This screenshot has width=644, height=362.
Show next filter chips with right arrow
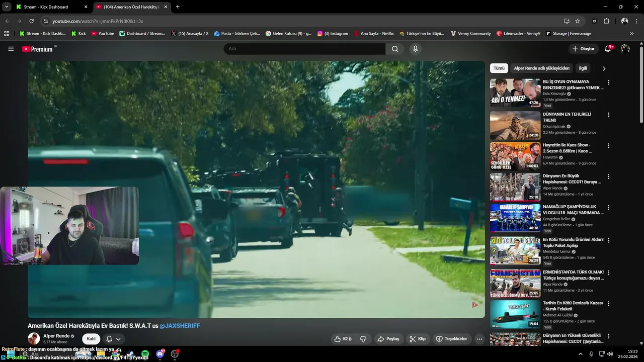pyautogui.click(x=604, y=68)
